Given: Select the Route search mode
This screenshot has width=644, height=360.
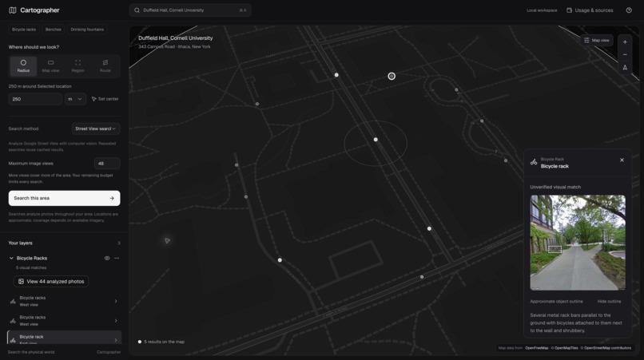Looking at the screenshot, I should (x=105, y=66).
